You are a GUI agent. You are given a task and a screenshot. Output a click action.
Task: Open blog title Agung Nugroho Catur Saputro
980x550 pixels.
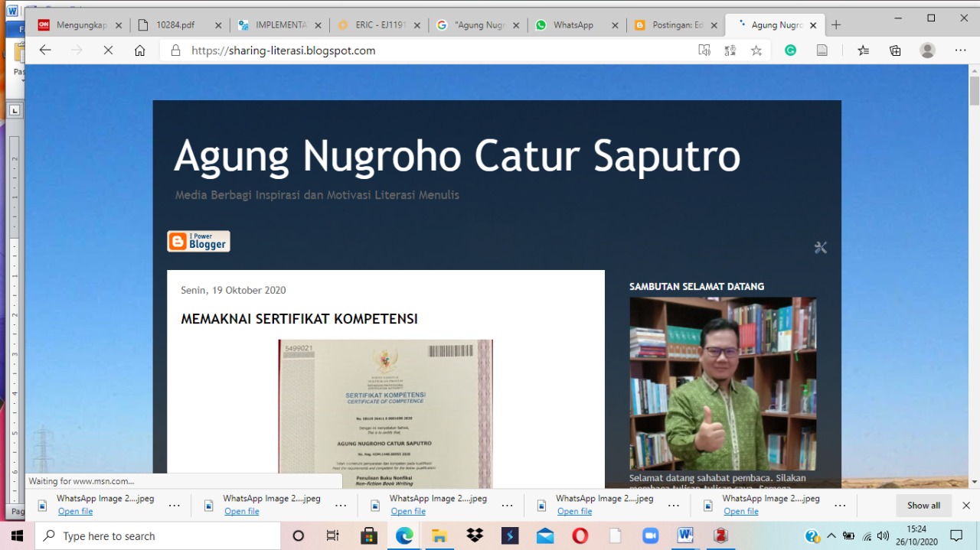point(457,155)
